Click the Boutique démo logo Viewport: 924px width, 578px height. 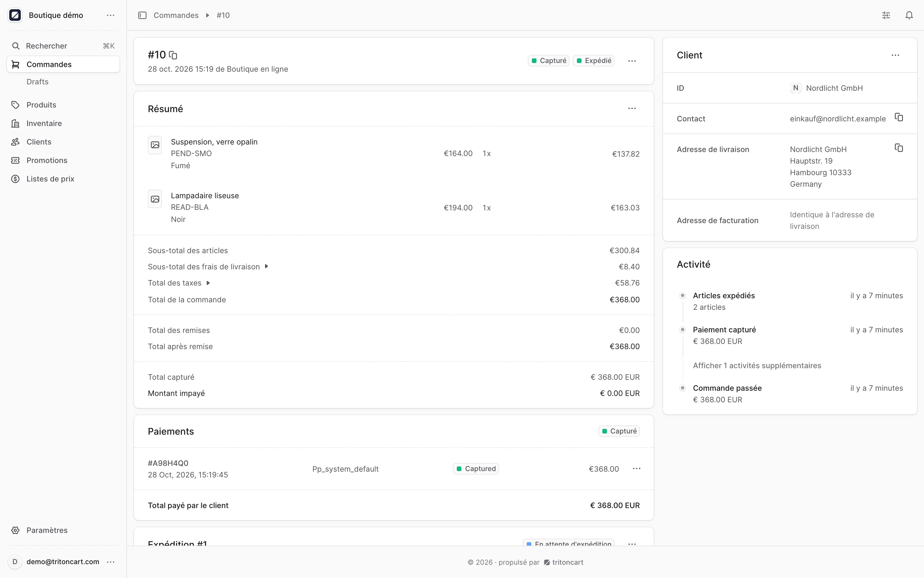15,15
